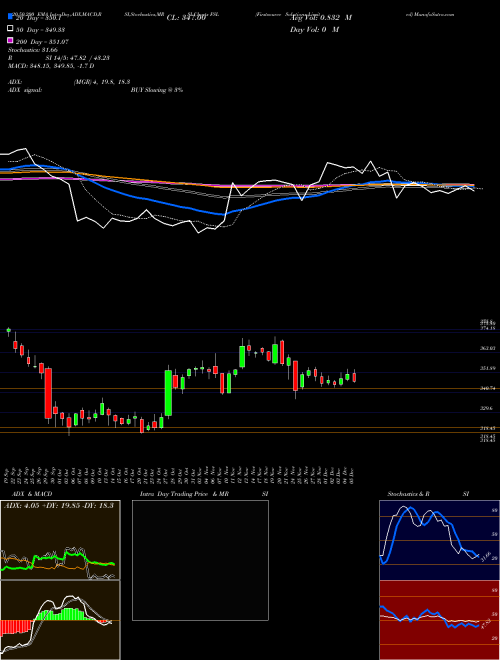Image resolution: width=500 pixels, height=660 pixels.
Task: Click the 351.89 price axis label
Action: click(x=488, y=368)
